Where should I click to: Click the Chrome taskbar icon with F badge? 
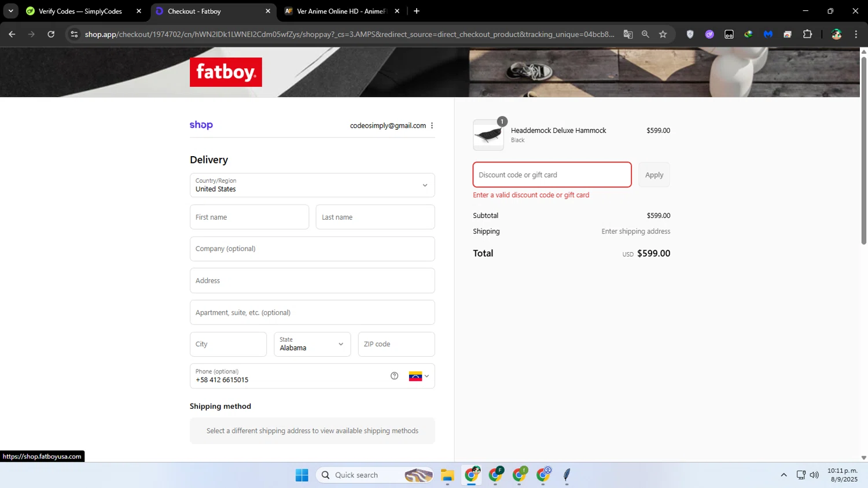(496, 475)
